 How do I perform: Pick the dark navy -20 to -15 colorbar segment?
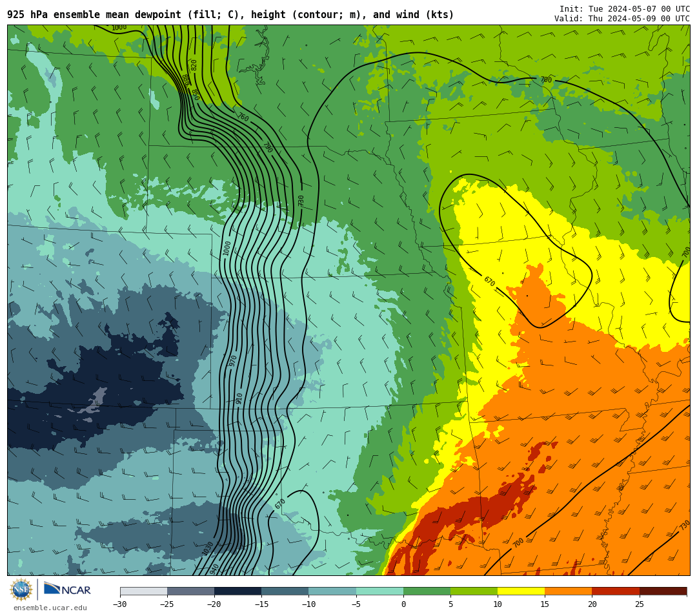tap(237, 591)
